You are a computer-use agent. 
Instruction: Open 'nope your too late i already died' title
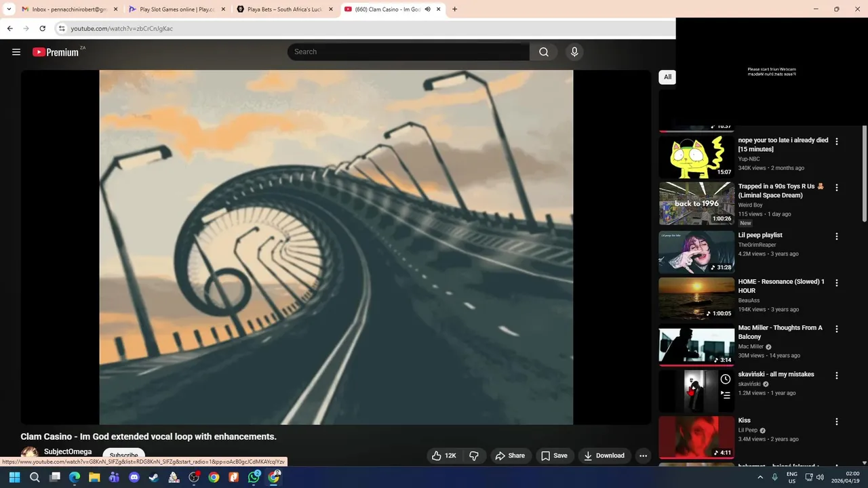783,144
